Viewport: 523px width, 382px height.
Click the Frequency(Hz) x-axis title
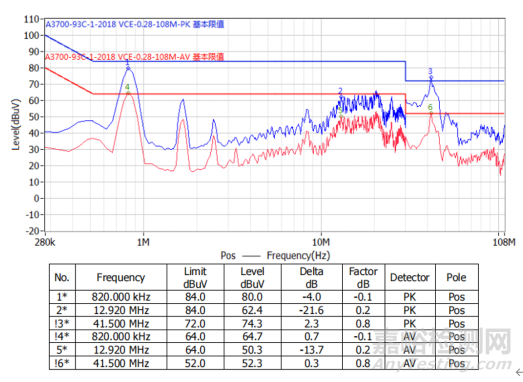click(298, 256)
